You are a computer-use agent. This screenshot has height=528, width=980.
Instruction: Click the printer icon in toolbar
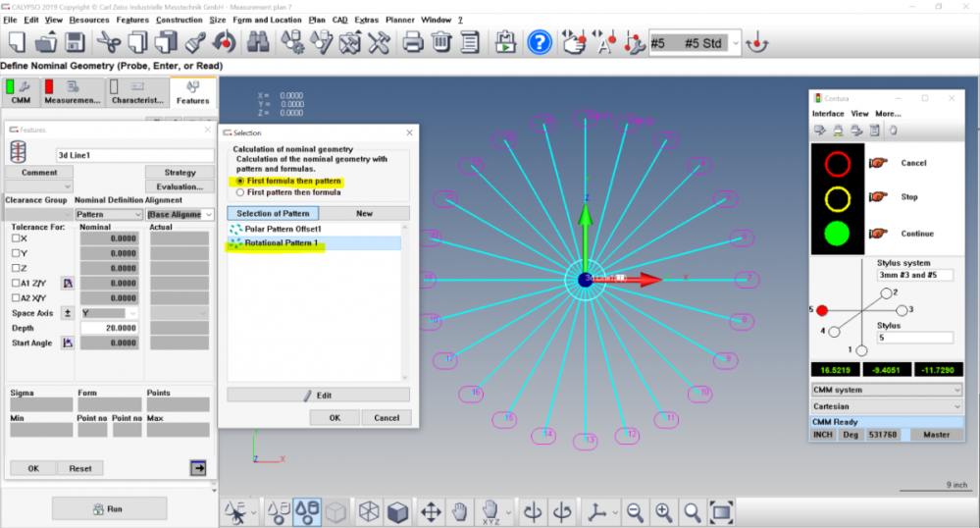click(412, 43)
